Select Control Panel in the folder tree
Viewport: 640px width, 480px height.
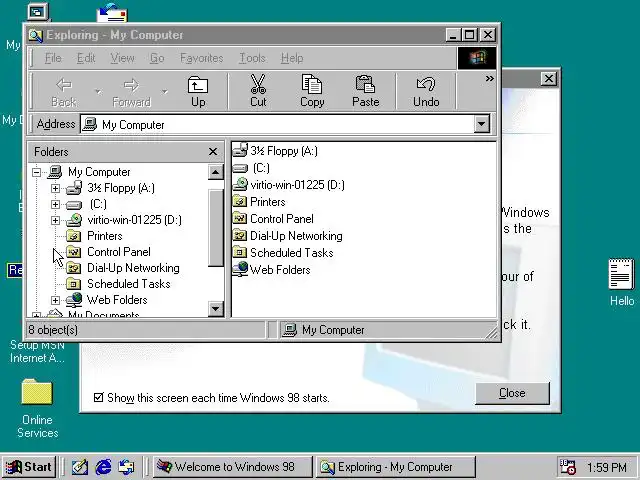click(119, 252)
